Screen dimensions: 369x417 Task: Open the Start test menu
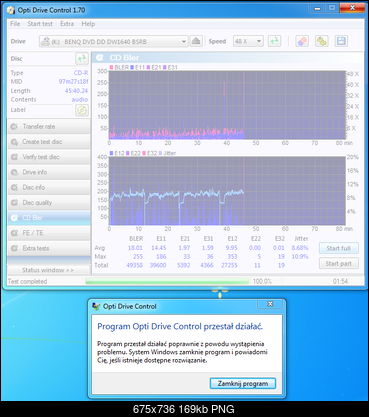(40, 24)
